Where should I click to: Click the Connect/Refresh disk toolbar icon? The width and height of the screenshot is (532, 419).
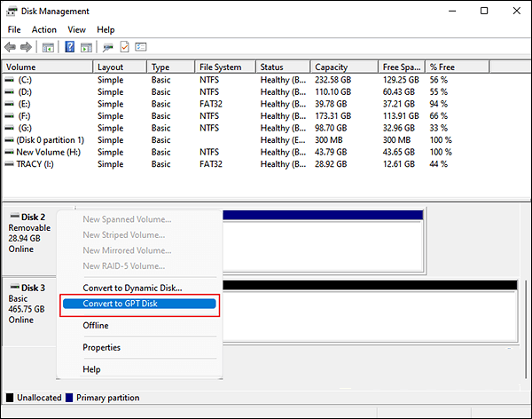(x=108, y=47)
